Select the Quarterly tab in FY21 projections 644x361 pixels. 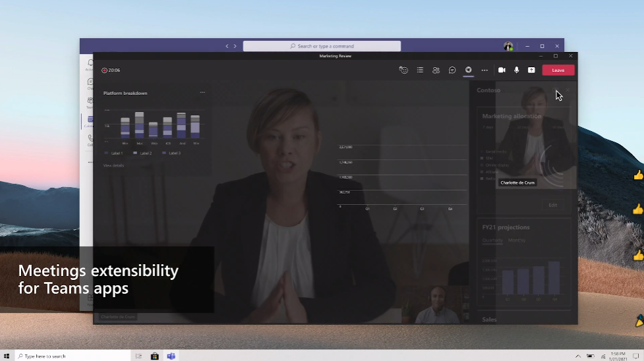[492, 240]
